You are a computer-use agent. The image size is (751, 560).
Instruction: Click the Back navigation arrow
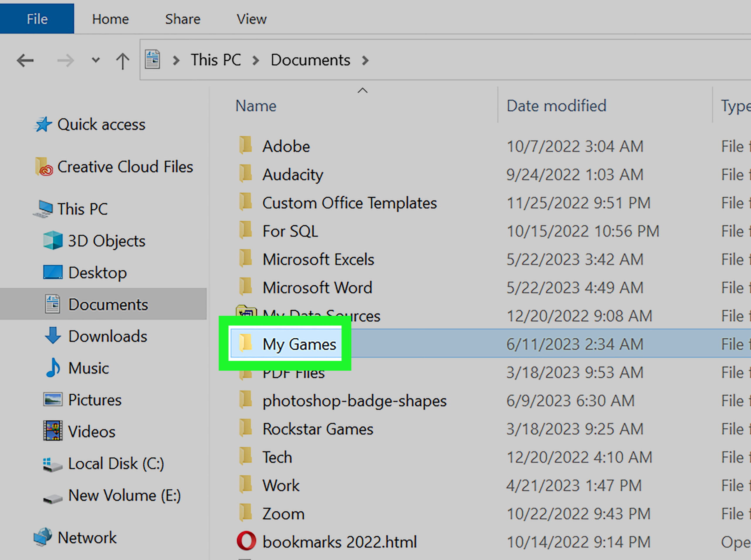tap(25, 61)
